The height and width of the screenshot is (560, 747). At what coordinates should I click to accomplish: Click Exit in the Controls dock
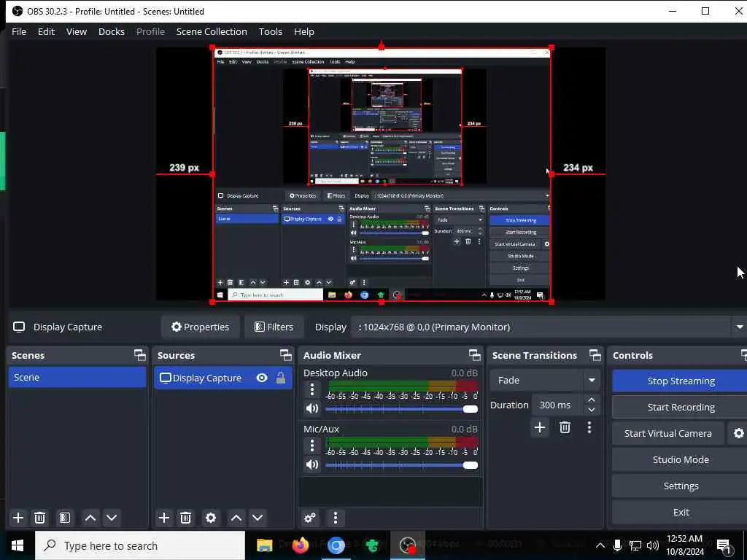(x=681, y=512)
